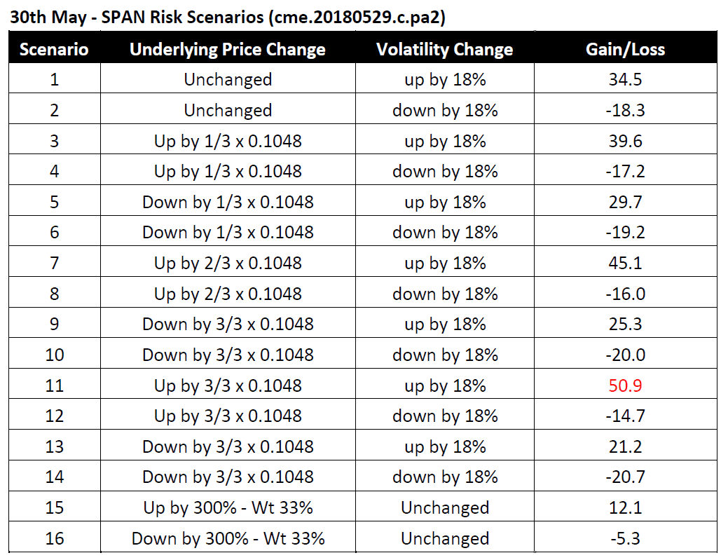The width and height of the screenshot is (728, 560).
Task: Select the red 50.9 gain value
Action: pos(625,385)
